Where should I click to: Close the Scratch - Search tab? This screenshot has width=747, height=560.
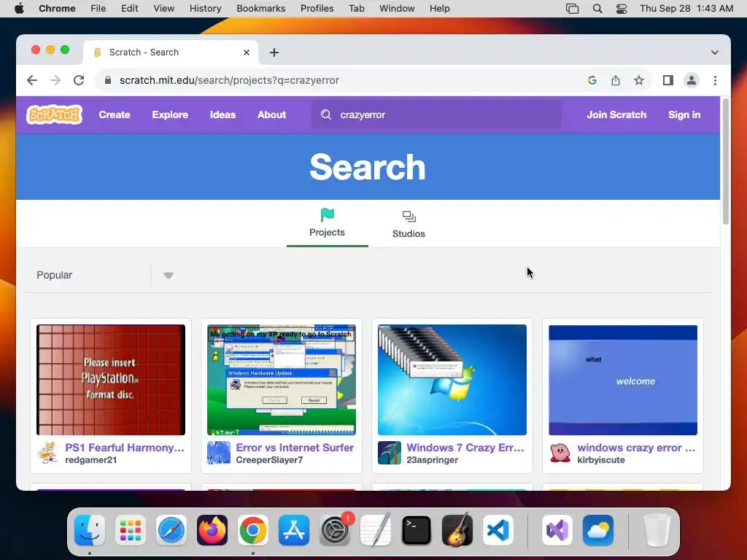(x=247, y=52)
